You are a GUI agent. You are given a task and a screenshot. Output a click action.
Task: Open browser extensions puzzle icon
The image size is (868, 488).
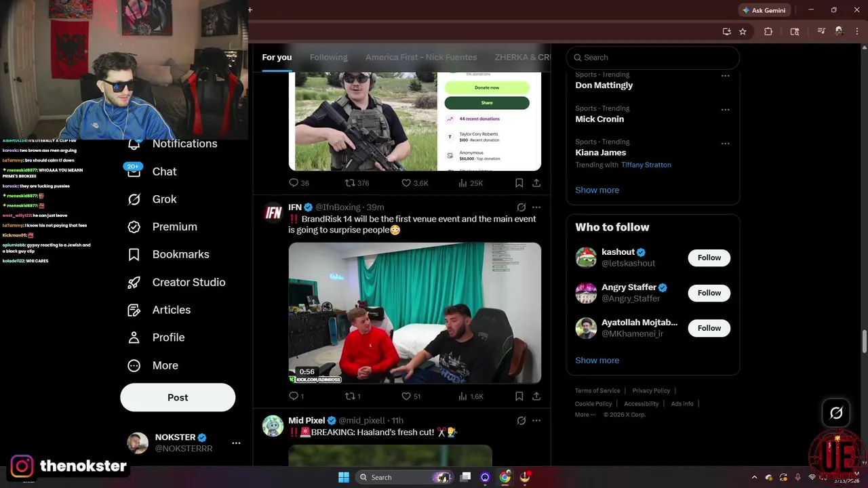click(768, 31)
